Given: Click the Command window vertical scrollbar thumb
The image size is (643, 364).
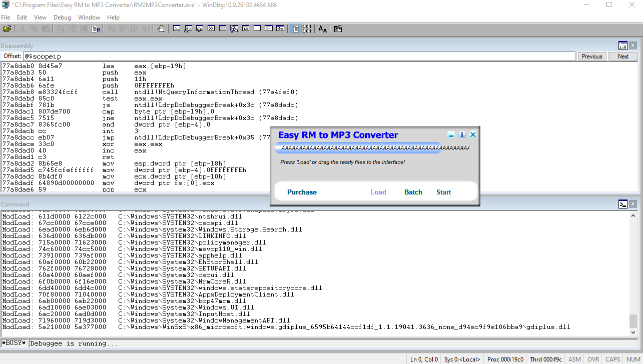Looking at the screenshot, I should [x=633, y=320].
